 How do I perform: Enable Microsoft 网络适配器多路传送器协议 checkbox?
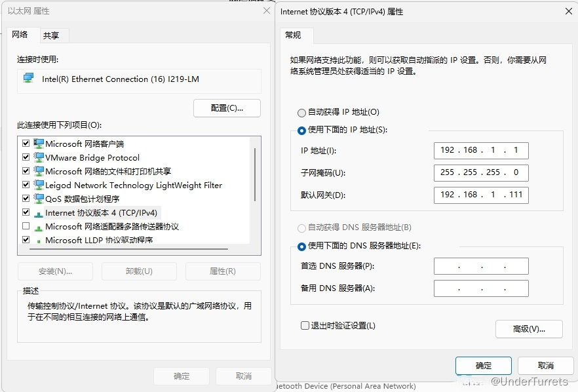coord(26,226)
